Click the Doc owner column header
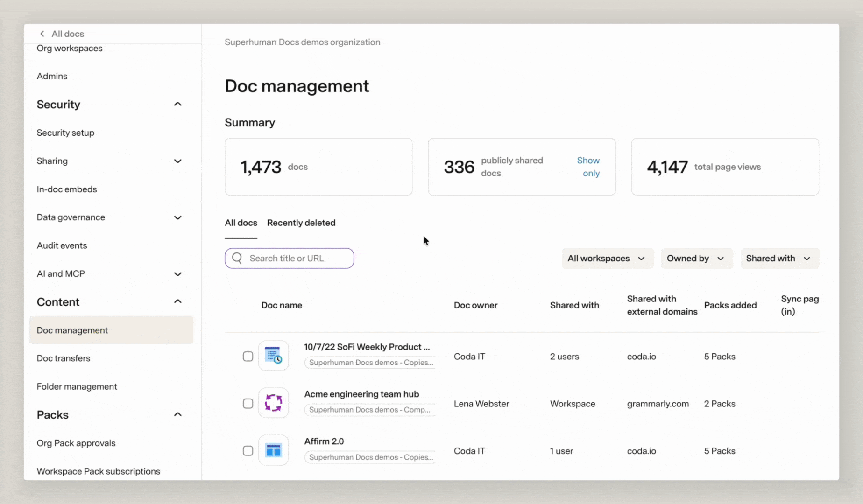863x504 pixels. 475,305
